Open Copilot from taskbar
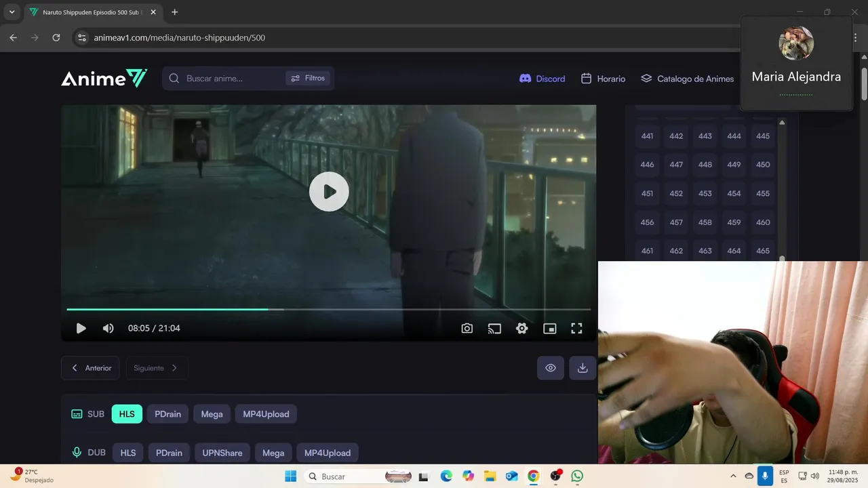868x488 pixels. pyautogui.click(x=468, y=476)
